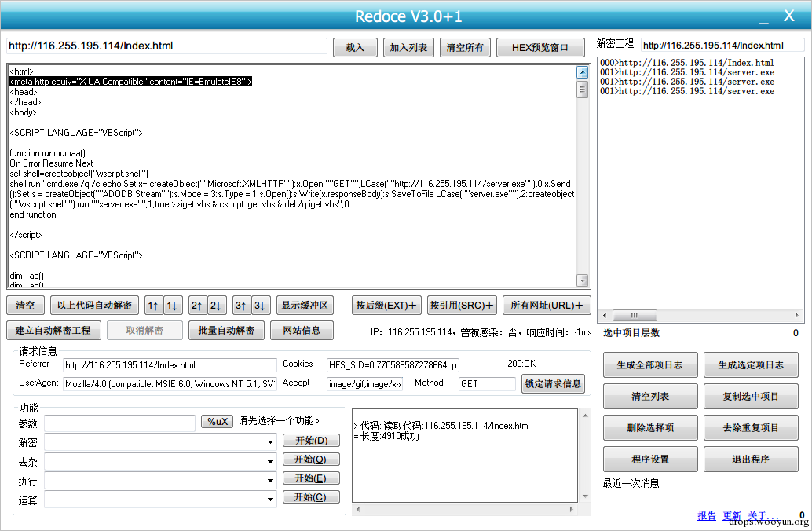Click 删除选择项 delete selection button

[x=650, y=428]
